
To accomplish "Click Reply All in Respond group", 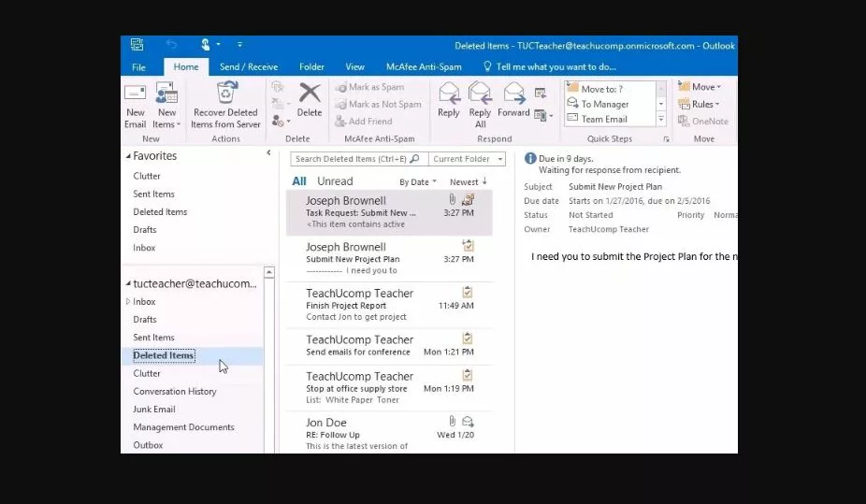I will 480,106.
